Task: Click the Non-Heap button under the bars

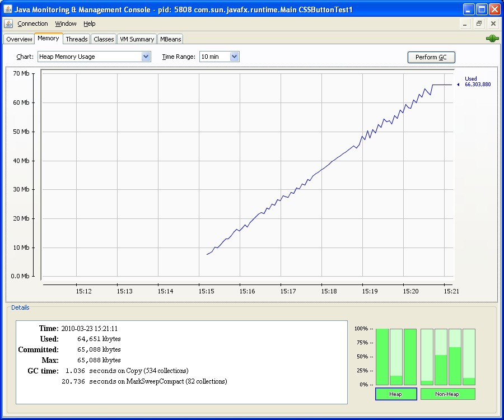Action: pos(447,394)
